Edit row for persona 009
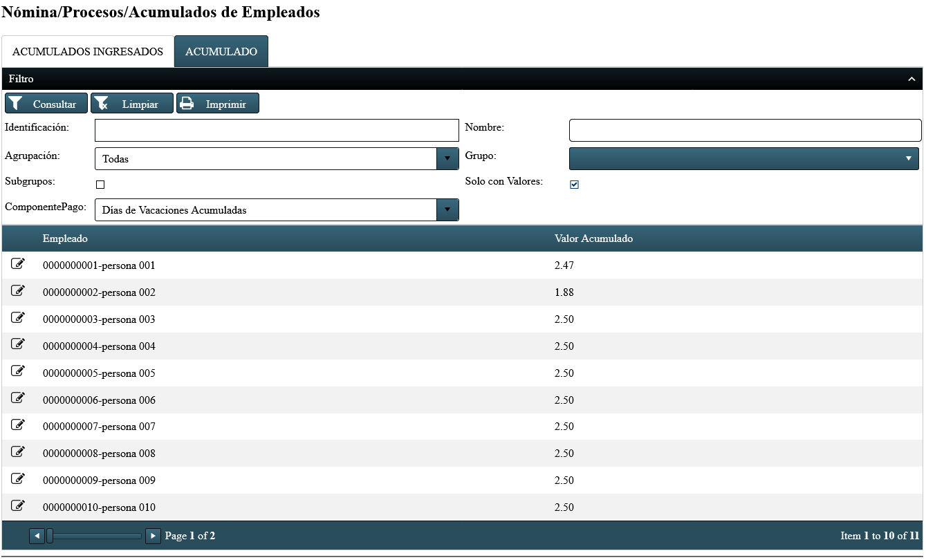 click(x=18, y=479)
